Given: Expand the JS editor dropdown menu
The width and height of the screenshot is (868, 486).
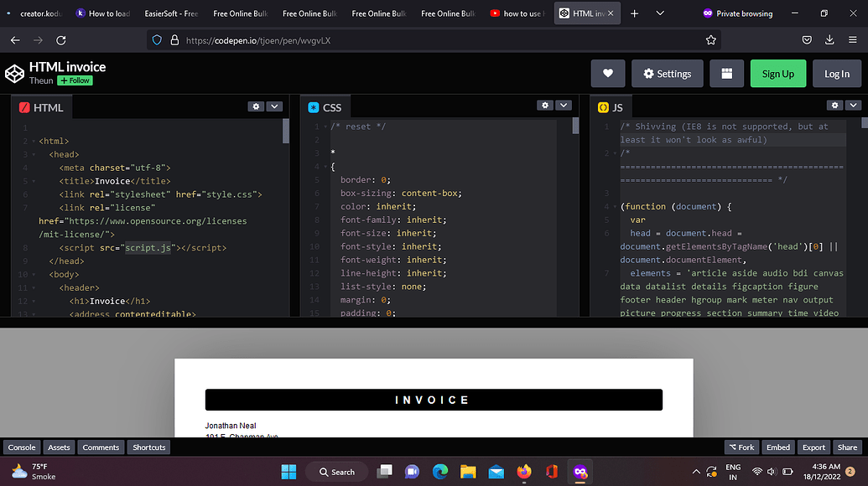Looking at the screenshot, I should (x=853, y=105).
